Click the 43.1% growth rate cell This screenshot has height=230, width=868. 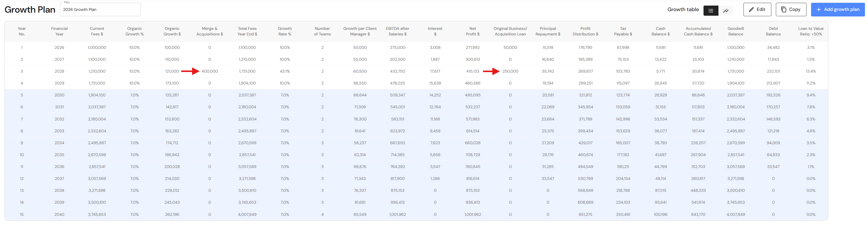[285, 71]
